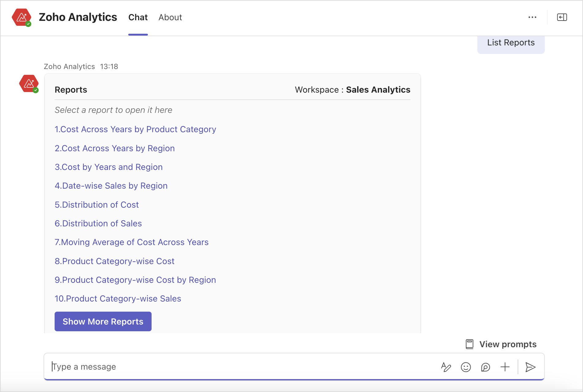Click the Sales Analytics workspace name
The width and height of the screenshot is (583, 392).
378,90
